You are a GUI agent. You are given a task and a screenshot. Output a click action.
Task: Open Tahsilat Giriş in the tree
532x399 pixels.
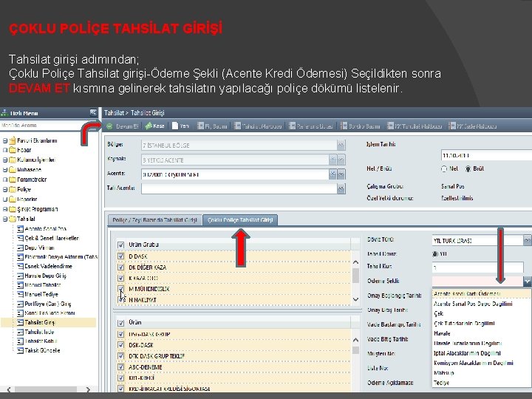[40, 322]
